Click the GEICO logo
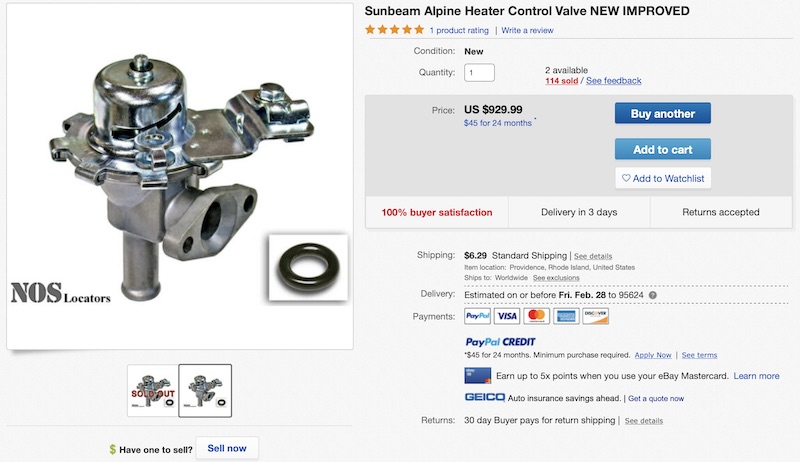Viewport: 800px width, 462px height. tap(485, 397)
